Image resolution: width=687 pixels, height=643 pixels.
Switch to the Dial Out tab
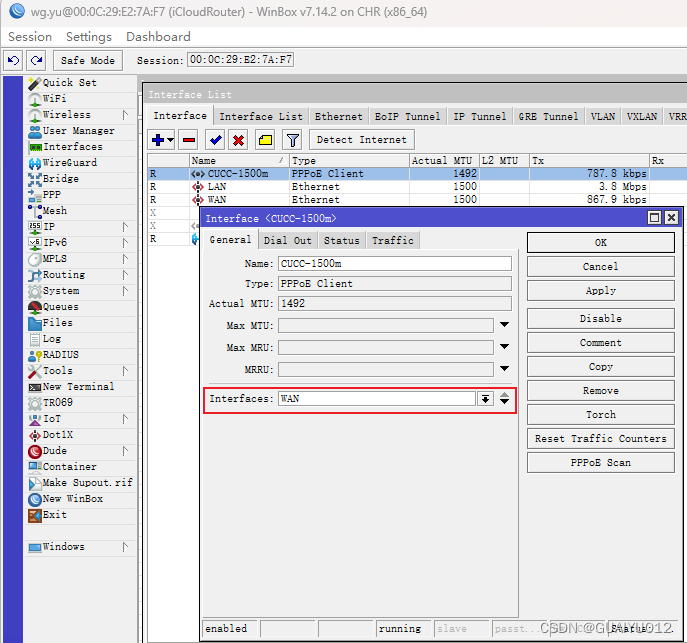288,240
